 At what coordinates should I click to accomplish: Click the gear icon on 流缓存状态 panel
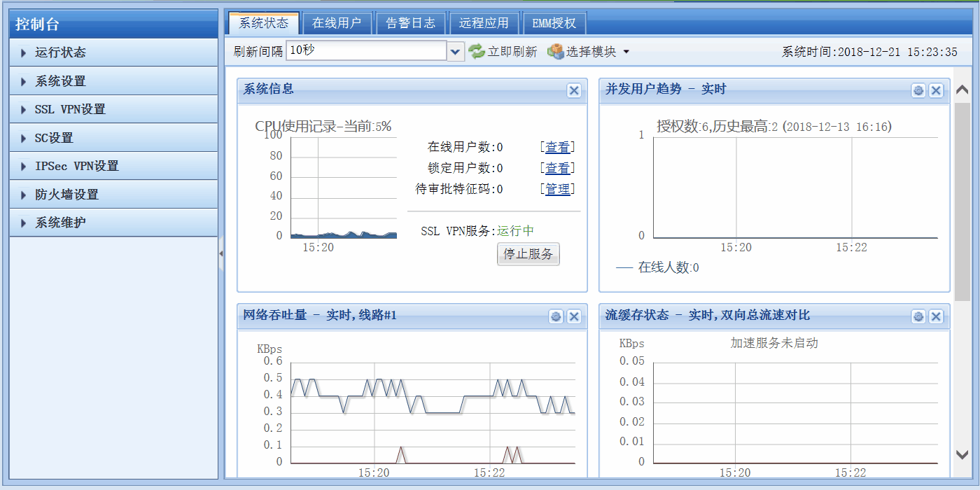coord(918,316)
